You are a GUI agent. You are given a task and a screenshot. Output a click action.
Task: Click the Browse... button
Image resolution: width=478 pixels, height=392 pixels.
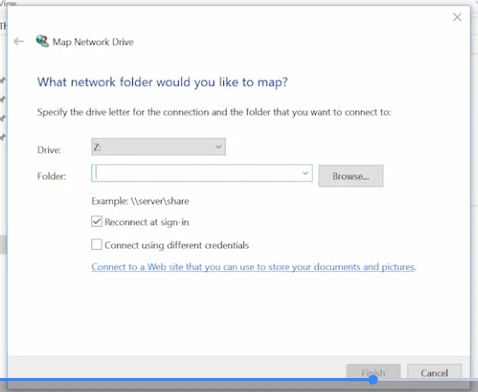[x=351, y=176]
